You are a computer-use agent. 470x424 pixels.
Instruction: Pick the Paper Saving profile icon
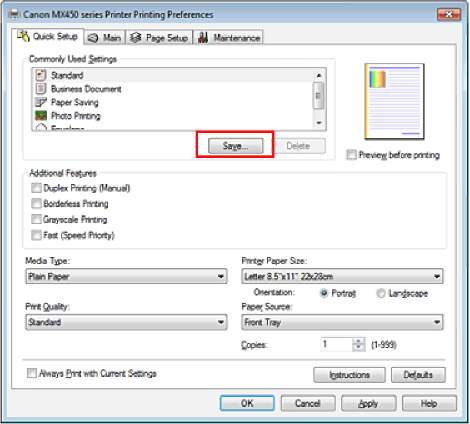coord(41,102)
